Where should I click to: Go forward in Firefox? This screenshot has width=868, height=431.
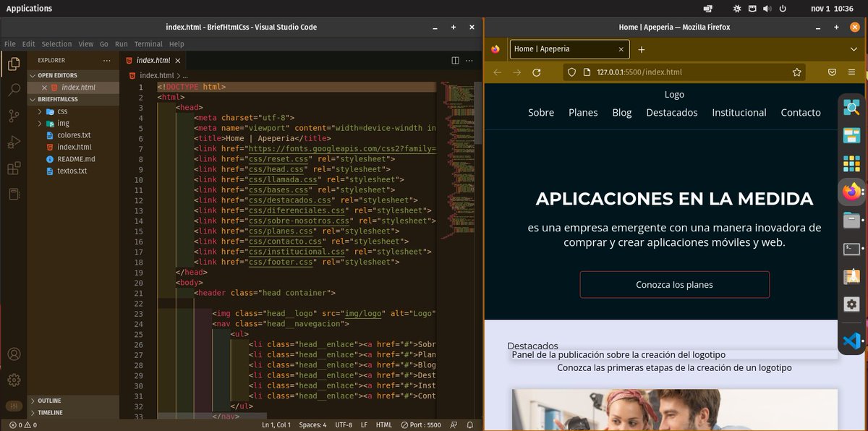tap(516, 72)
